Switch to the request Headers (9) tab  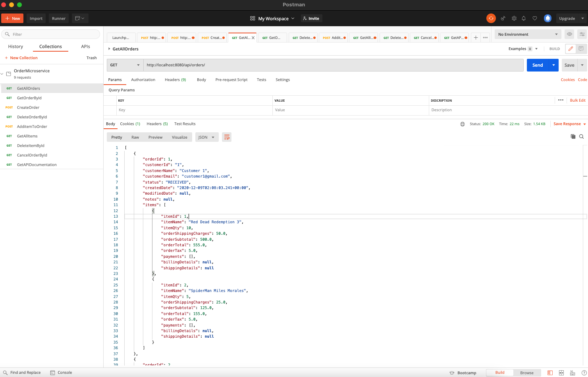click(x=175, y=80)
